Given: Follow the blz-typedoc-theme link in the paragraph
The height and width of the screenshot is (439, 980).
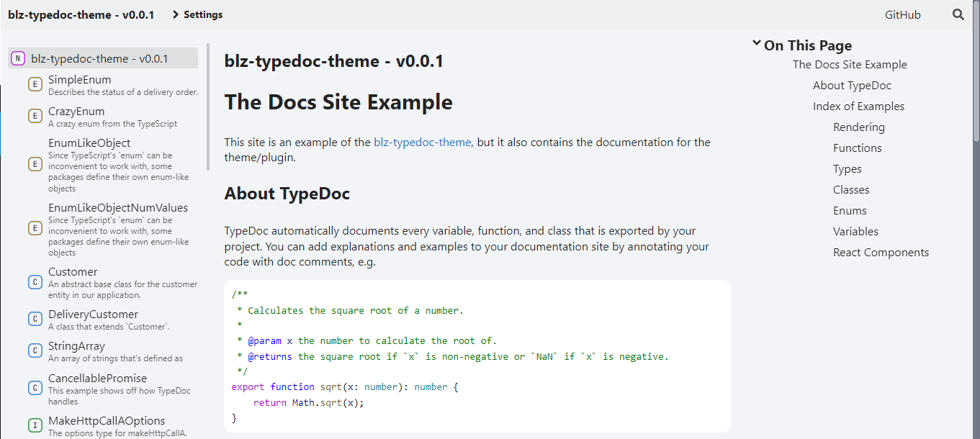Looking at the screenshot, I should point(422,142).
